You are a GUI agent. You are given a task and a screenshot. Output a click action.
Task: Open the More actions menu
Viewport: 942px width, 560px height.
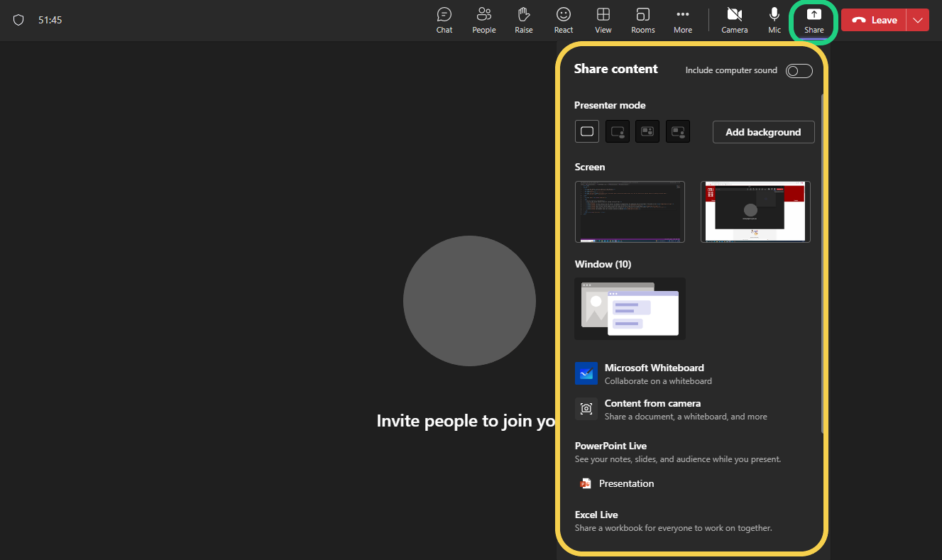click(x=683, y=20)
